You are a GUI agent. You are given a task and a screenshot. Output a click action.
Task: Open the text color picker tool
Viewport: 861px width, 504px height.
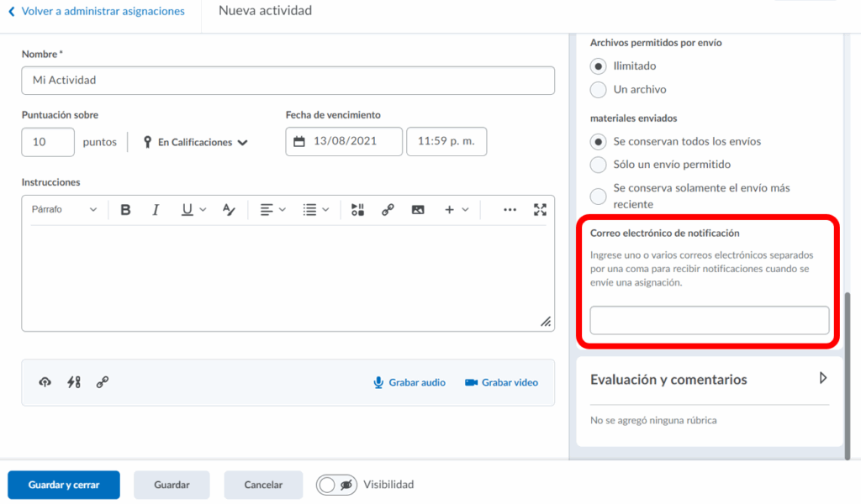click(229, 210)
